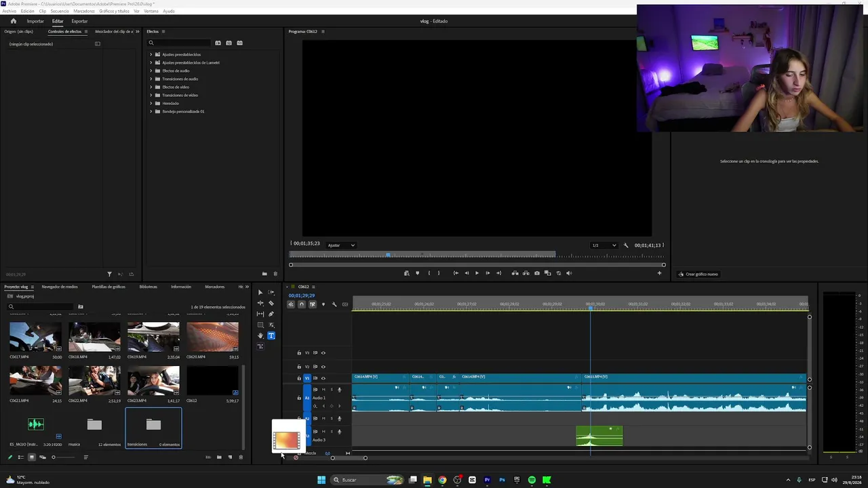Open the Secuencia menu
The width and height of the screenshot is (868, 488).
click(60, 12)
